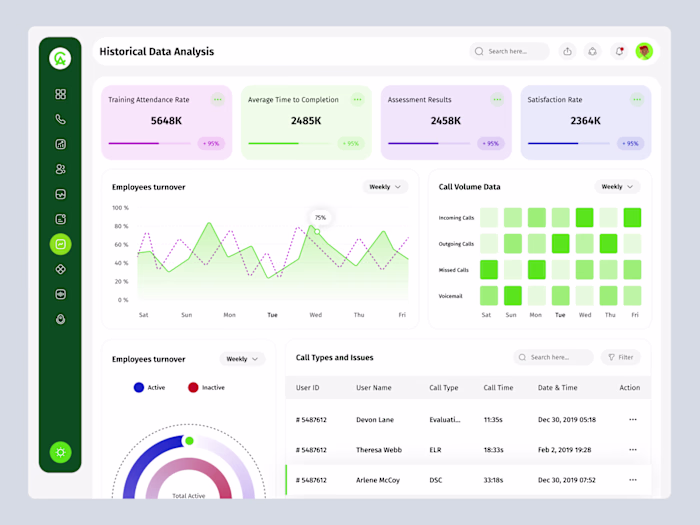
Task: Sort by Date & Time column header
Action: click(x=558, y=388)
